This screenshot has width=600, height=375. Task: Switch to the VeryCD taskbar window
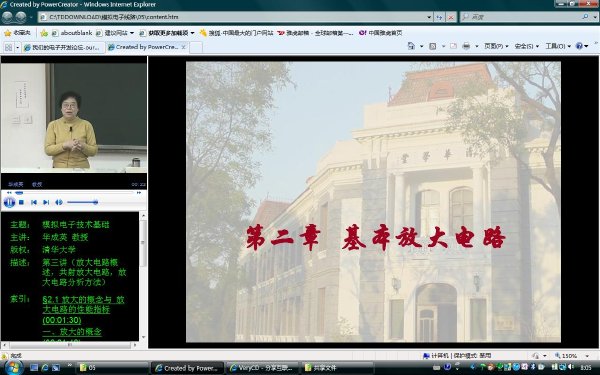point(263,368)
